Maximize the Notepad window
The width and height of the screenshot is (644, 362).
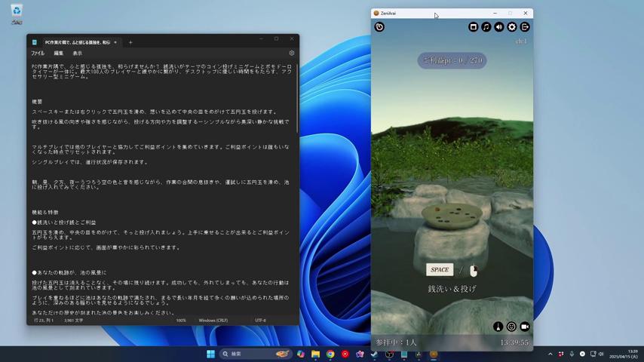click(277, 39)
